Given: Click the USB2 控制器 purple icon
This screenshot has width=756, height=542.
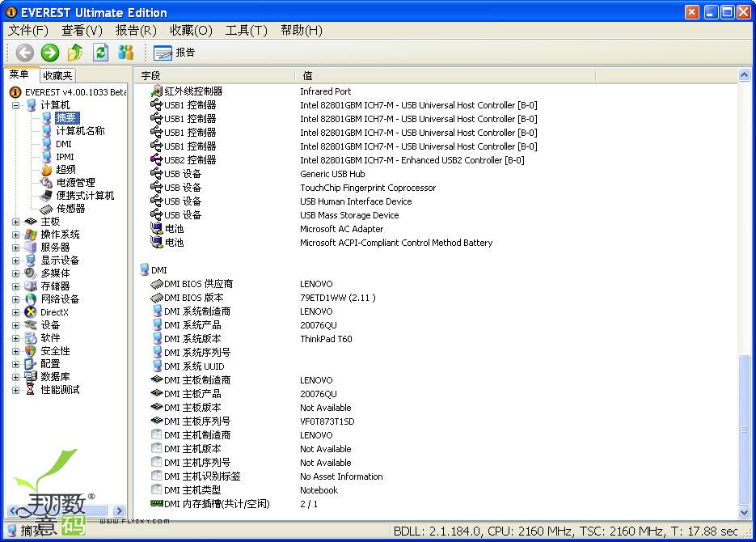Looking at the screenshot, I should click(157, 159).
